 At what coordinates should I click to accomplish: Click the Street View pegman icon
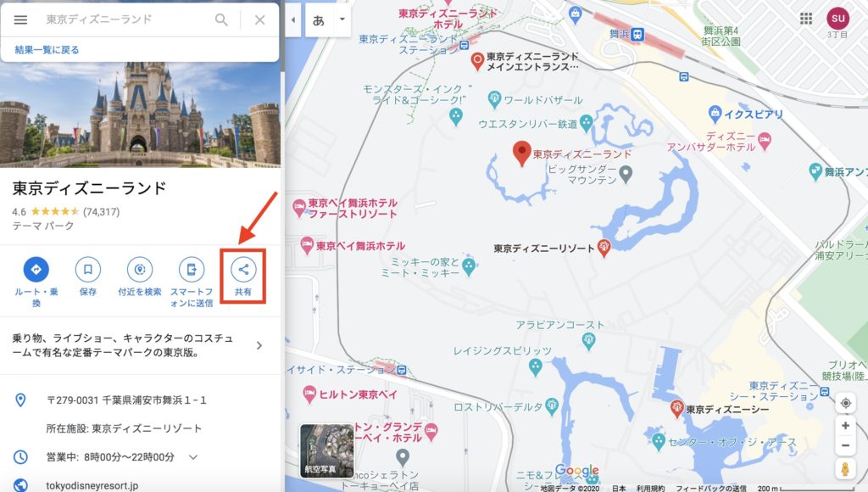[x=845, y=469]
